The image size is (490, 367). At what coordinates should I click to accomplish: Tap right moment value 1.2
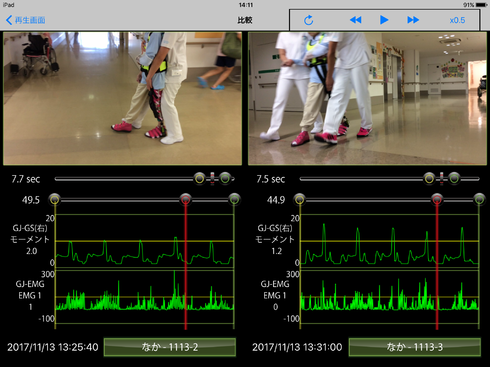277,251
